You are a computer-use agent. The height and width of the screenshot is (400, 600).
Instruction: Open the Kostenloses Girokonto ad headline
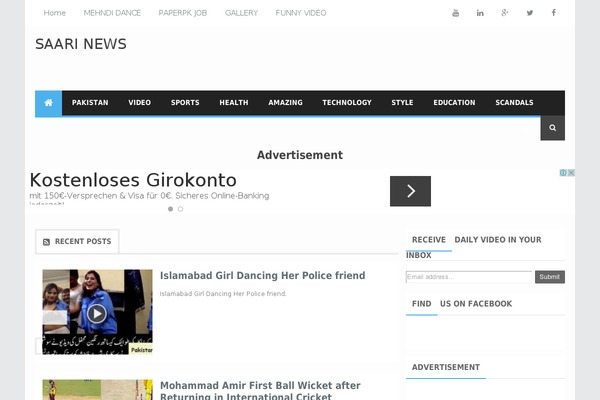(x=133, y=180)
